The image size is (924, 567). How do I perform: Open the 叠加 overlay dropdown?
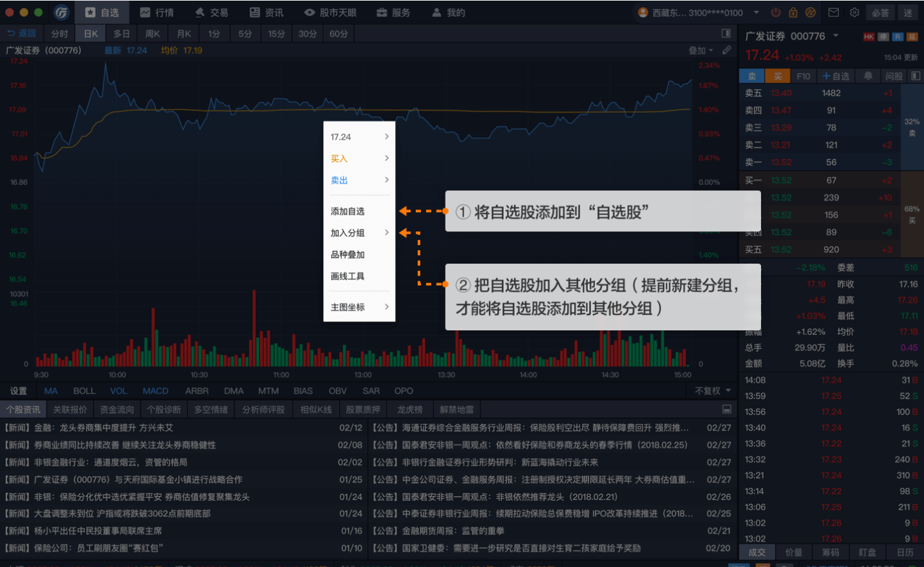pos(701,50)
